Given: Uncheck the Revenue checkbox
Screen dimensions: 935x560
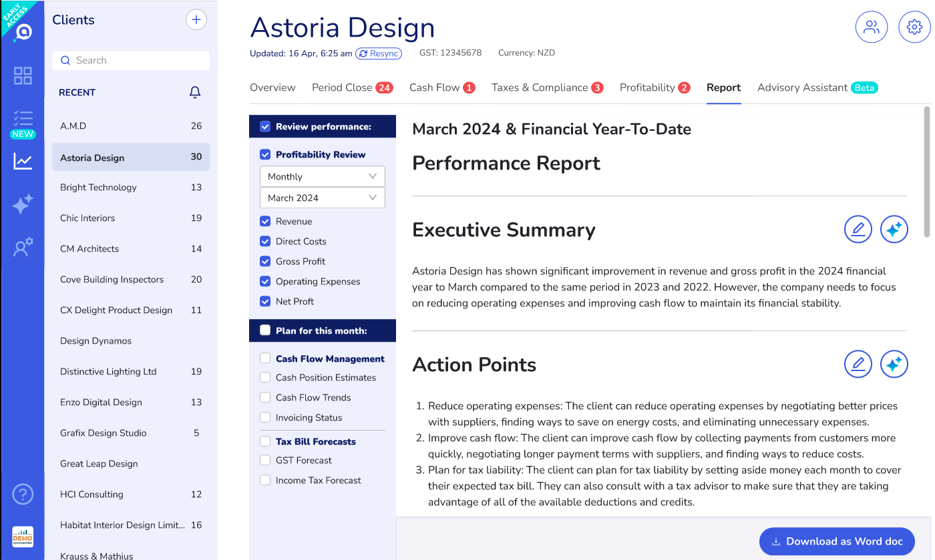Looking at the screenshot, I should [x=265, y=222].
